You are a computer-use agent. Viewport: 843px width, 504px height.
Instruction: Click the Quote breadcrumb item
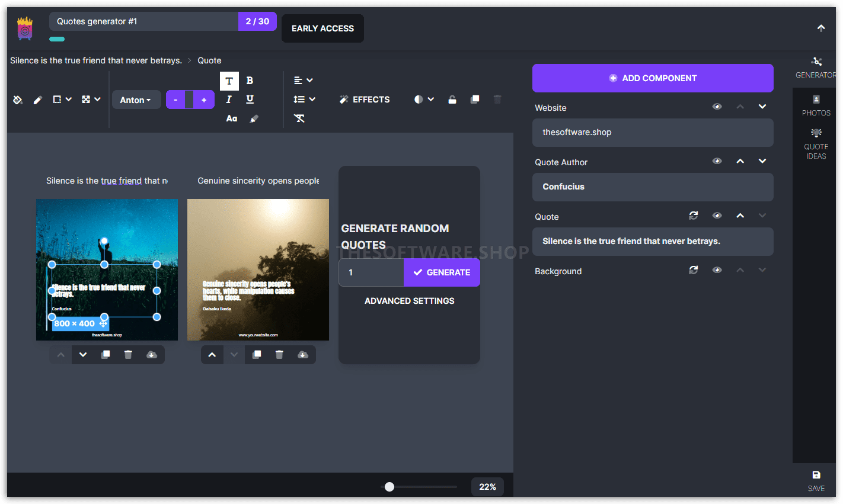click(x=209, y=60)
